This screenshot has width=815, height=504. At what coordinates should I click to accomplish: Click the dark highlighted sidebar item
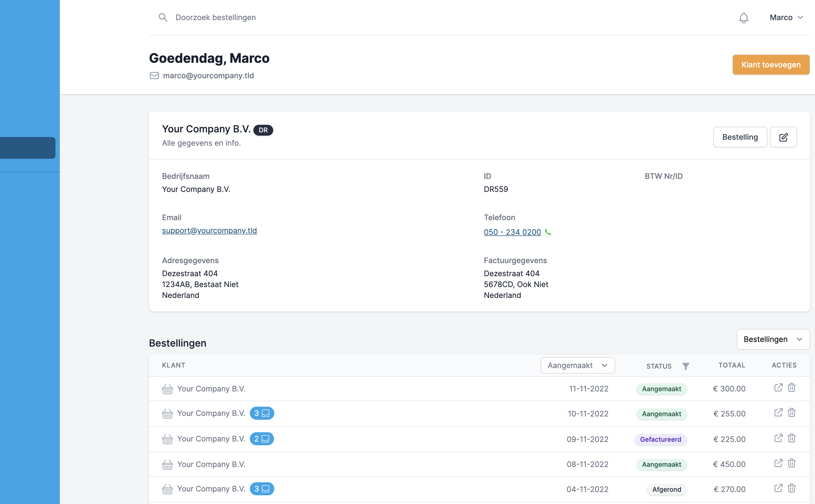coord(28,148)
